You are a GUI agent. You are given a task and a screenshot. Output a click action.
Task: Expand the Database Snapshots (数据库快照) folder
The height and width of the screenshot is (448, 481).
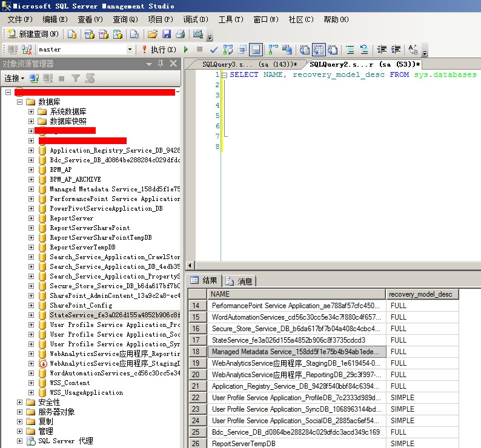[31, 122]
